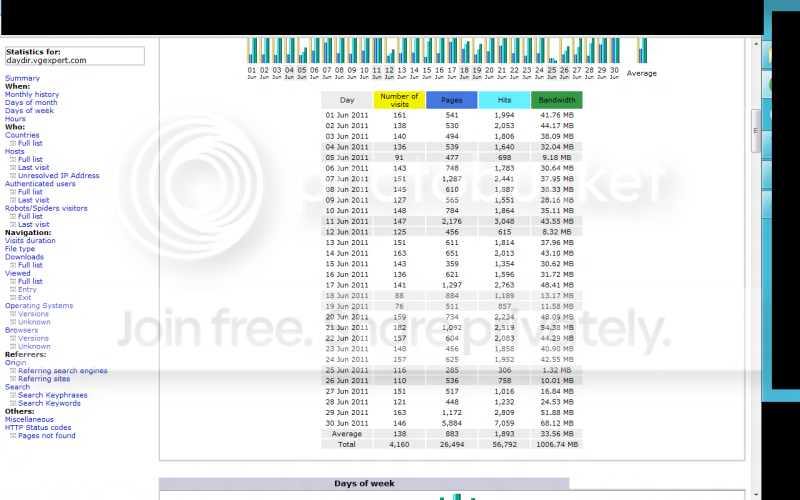Open Last visit under Robots/Spiders visitors
The height and width of the screenshot is (500, 800).
34,225
